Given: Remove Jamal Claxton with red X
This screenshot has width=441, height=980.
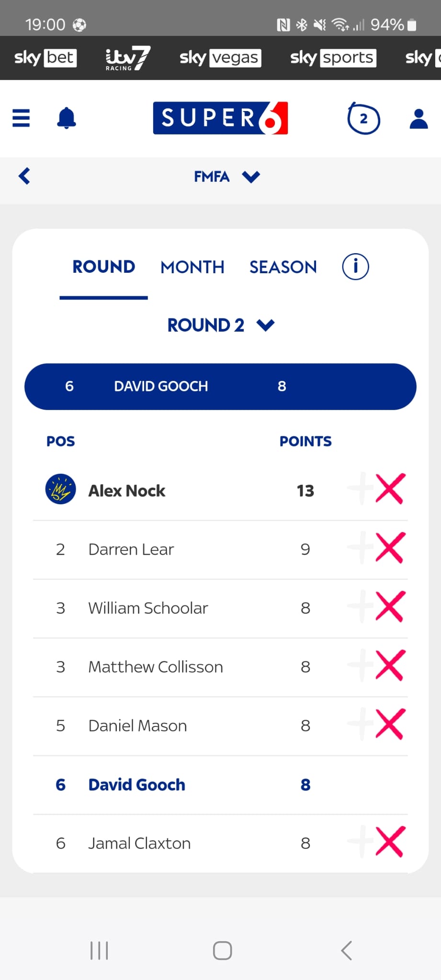Looking at the screenshot, I should pos(390,842).
